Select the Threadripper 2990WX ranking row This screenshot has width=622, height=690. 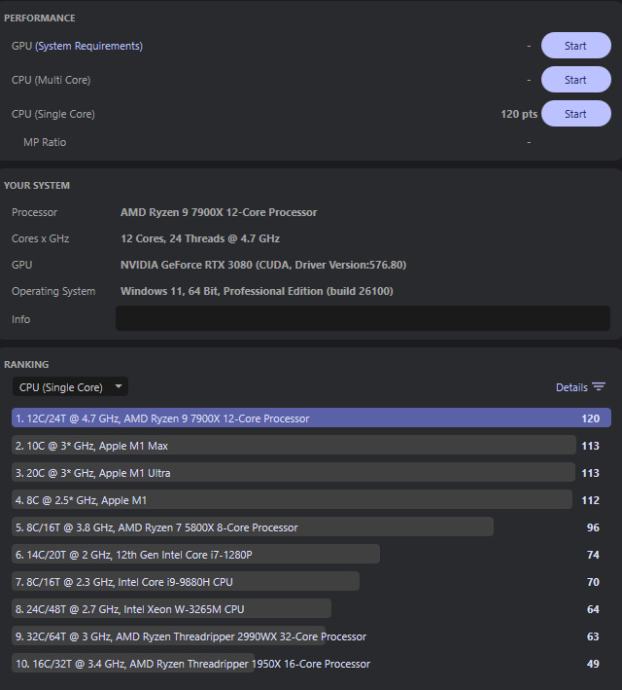311,636
